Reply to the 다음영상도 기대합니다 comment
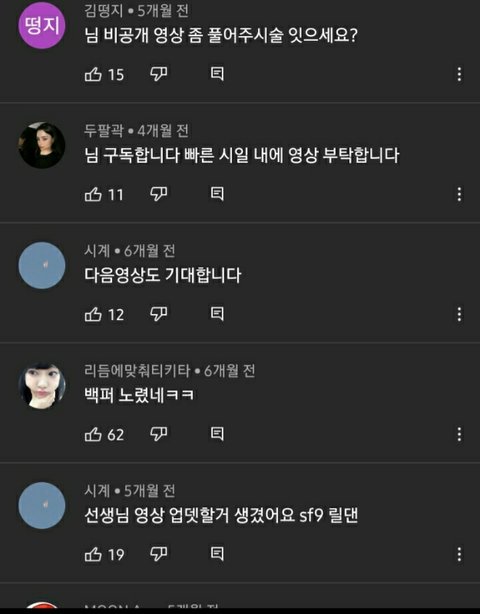Image resolution: width=480 pixels, height=614 pixels. point(217,314)
